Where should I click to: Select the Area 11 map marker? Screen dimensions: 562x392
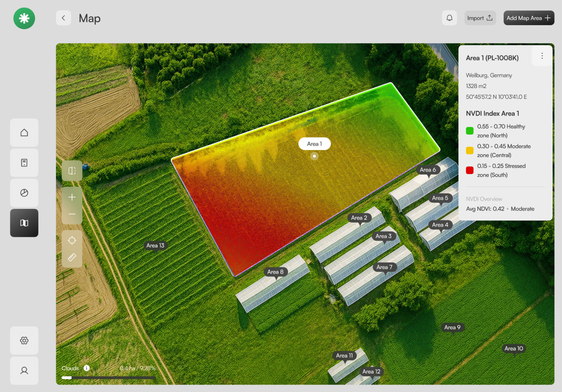tap(344, 356)
